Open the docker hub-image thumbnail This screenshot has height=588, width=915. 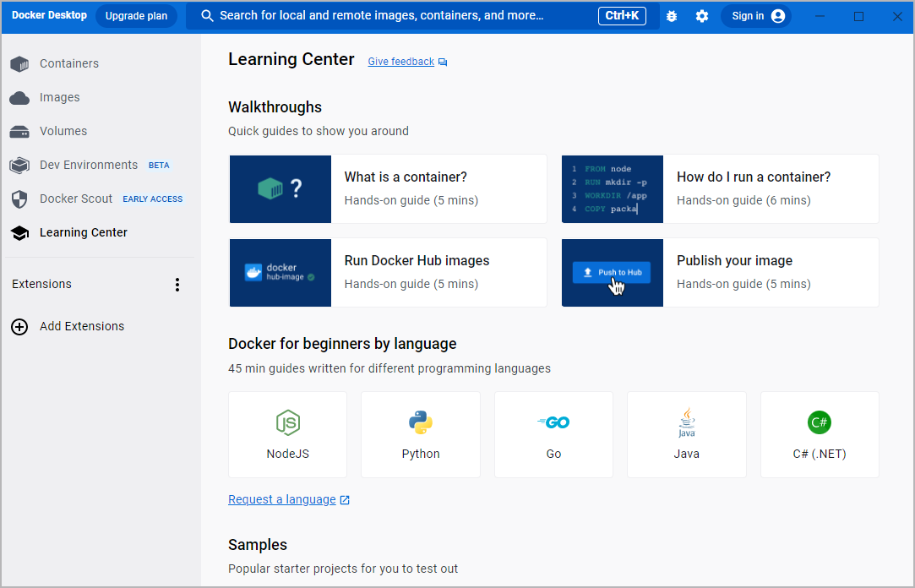click(280, 272)
